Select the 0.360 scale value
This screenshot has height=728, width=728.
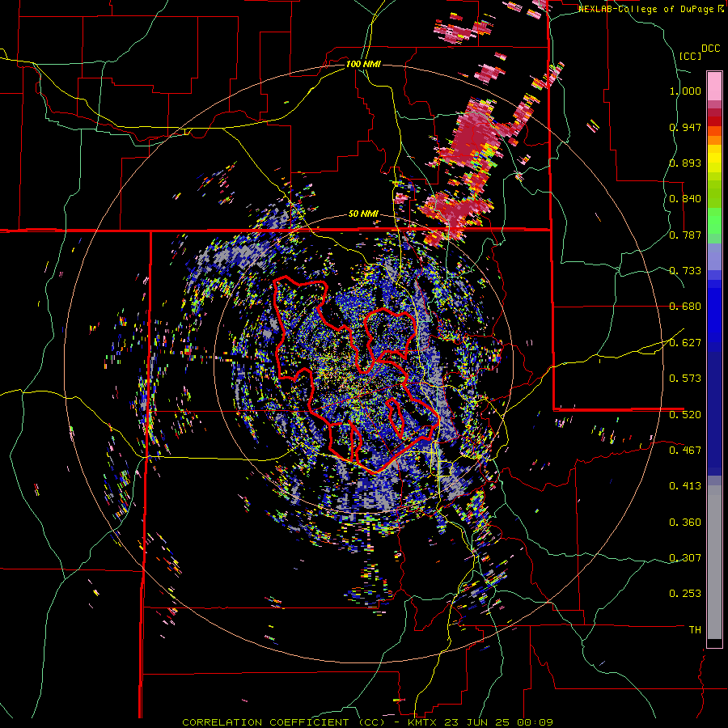pyautogui.click(x=685, y=523)
